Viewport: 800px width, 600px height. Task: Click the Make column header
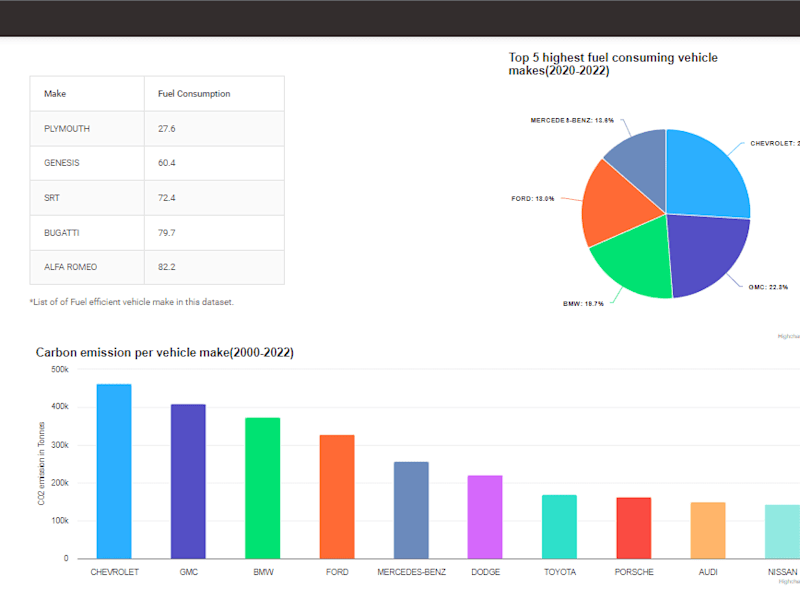tap(87, 94)
